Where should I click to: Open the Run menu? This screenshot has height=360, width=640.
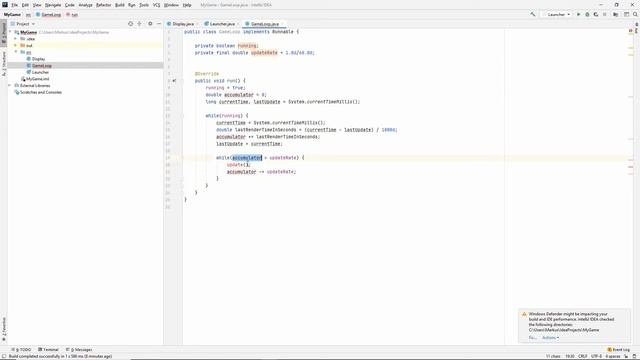pyautogui.click(x=132, y=5)
